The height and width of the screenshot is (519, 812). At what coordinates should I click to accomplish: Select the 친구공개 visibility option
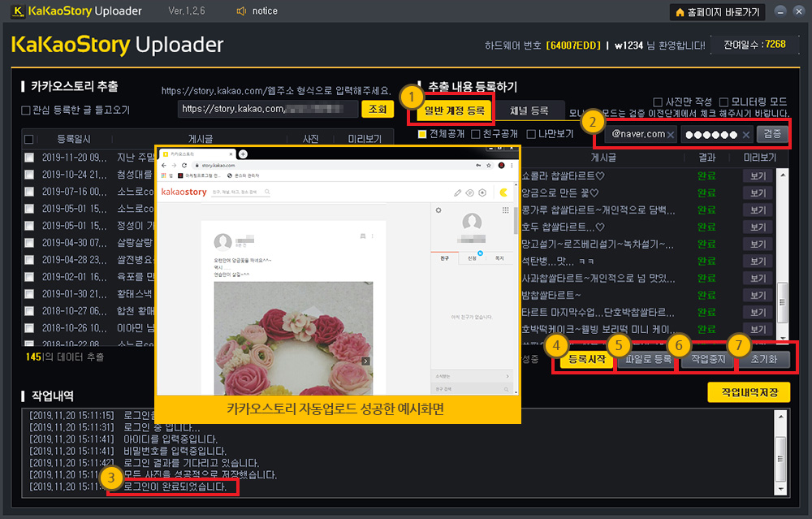476,134
